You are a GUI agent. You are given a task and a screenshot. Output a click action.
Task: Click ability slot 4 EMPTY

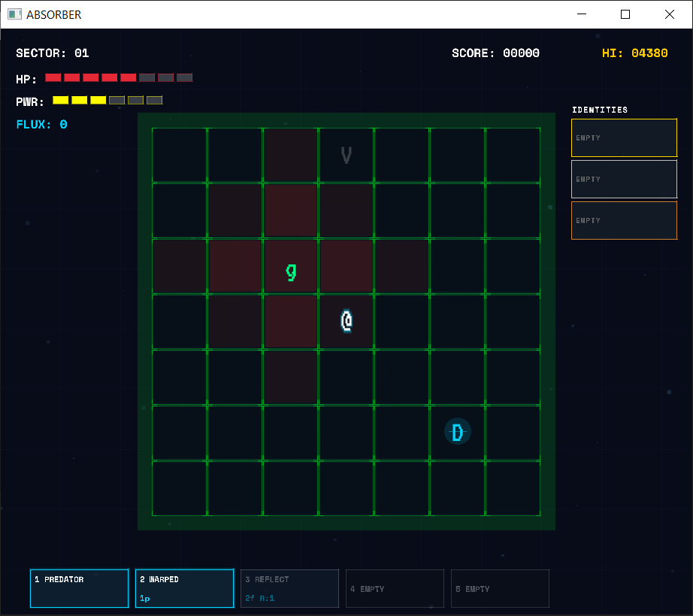coord(395,588)
